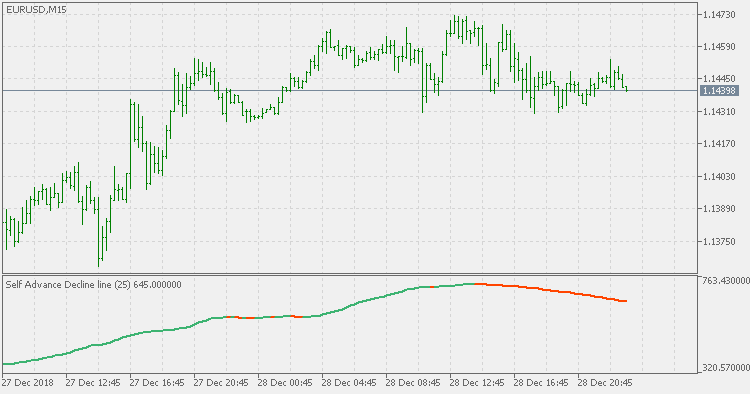The width and height of the screenshot is (750, 394).
Task: Click the EURUSD,M15 chart title
Action: pos(36,10)
